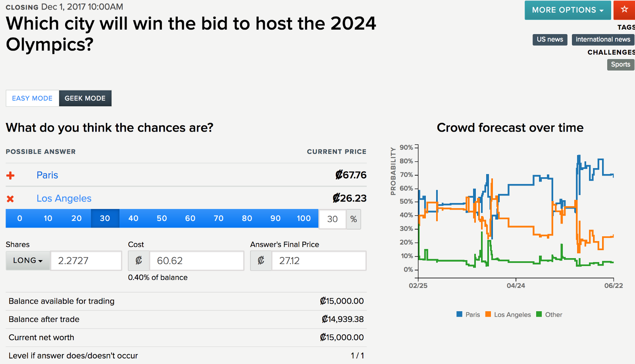Open the Sports challenge tag
This screenshot has height=364, width=635.
[620, 64]
